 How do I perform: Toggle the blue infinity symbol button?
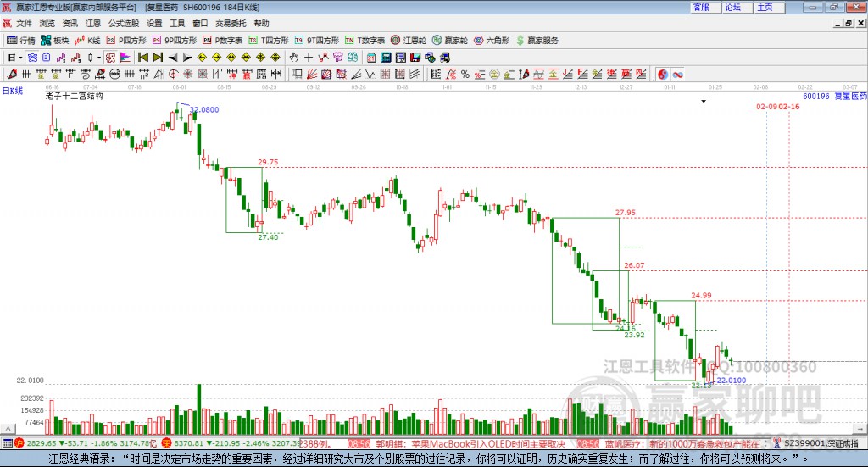click(x=677, y=74)
